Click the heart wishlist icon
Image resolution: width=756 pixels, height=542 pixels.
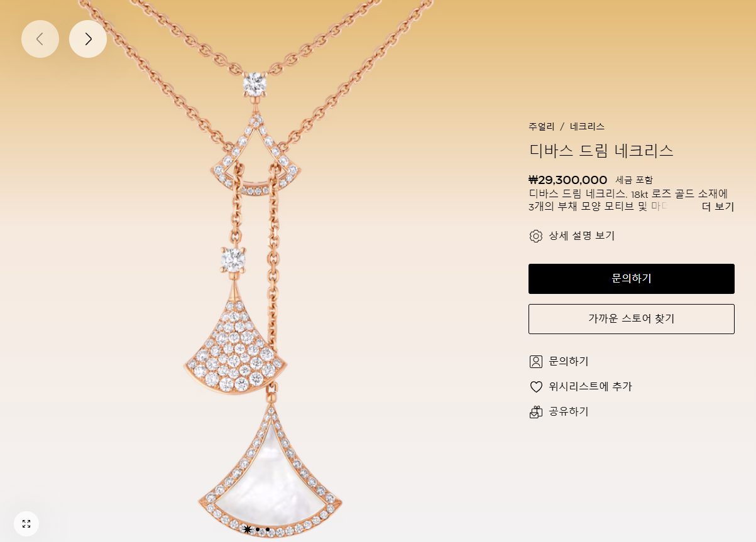[x=536, y=387]
